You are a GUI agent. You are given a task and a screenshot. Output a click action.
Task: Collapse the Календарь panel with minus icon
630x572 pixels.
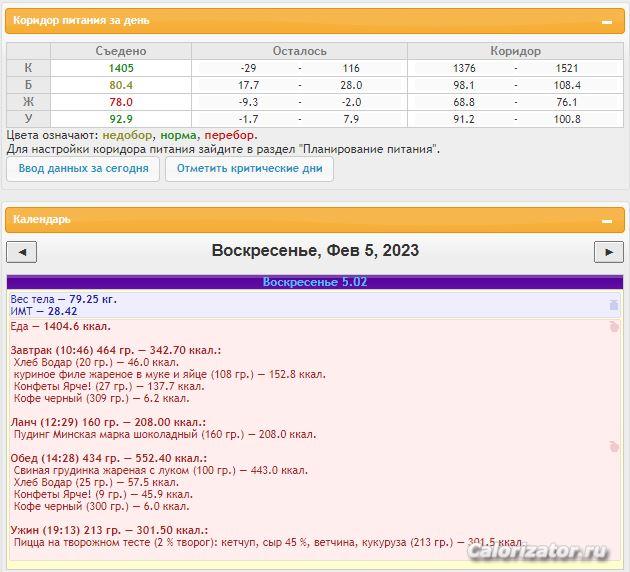pos(606,220)
